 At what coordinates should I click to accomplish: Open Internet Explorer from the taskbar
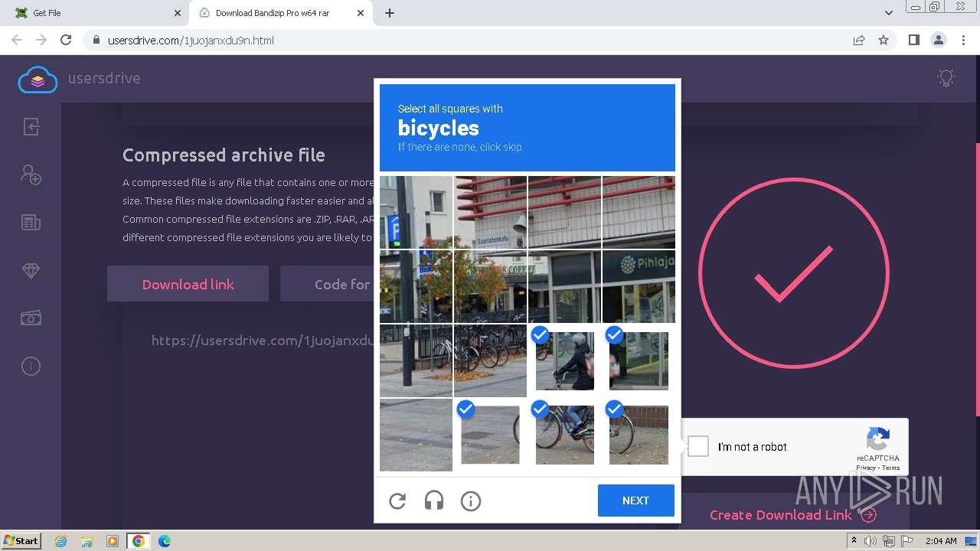(x=60, y=541)
